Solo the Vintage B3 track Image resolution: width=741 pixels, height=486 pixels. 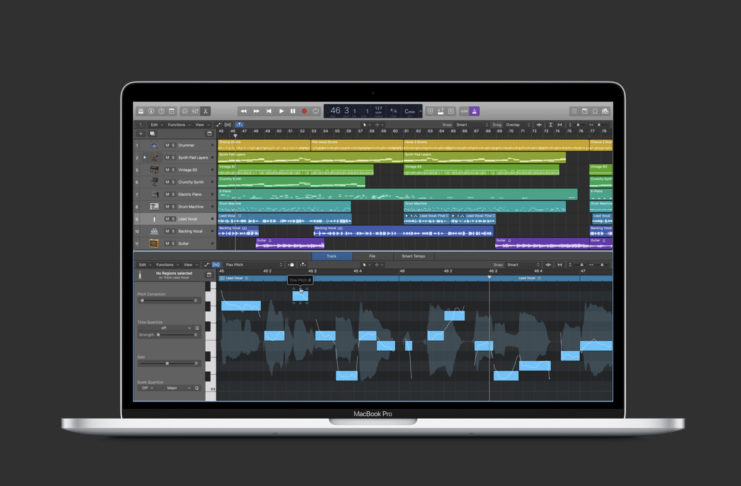pos(173,170)
